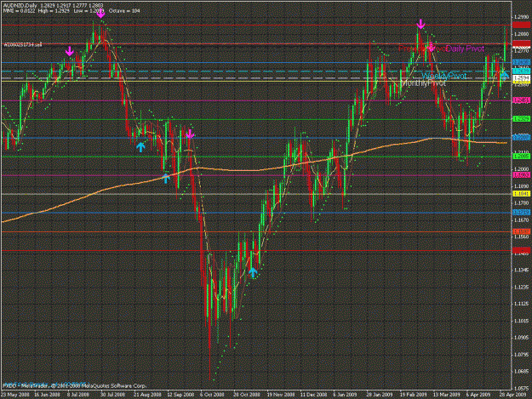Click the magenta arrow overlapping the Previous Pivot label
The height and width of the screenshot is (399, 532).
coord(431,47)
